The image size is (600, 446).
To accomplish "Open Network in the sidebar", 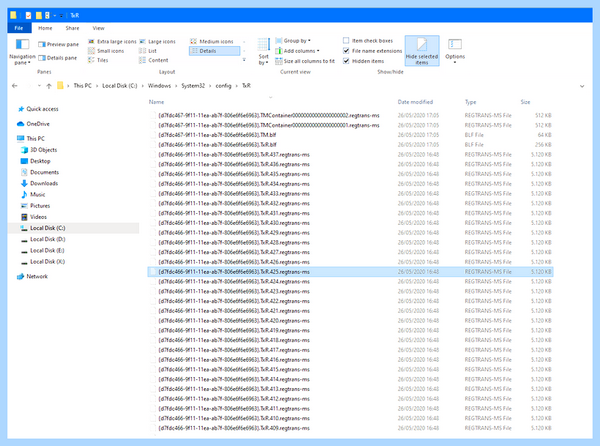I will [x=33, y=277].
